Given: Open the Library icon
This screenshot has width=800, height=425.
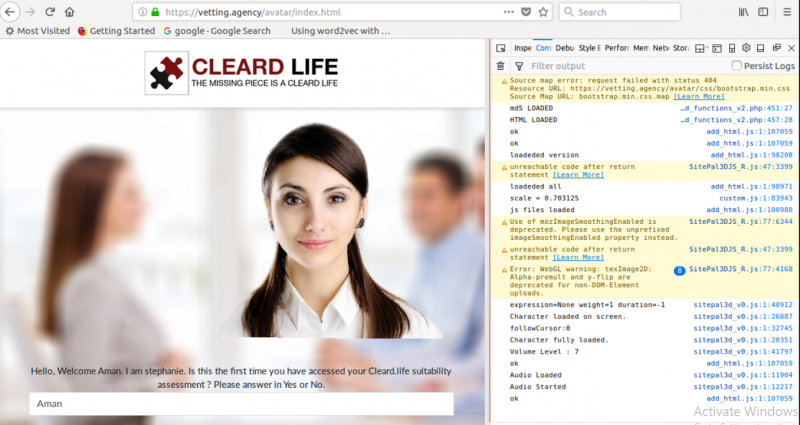Looking at the screenshot, I should (743, 12).
